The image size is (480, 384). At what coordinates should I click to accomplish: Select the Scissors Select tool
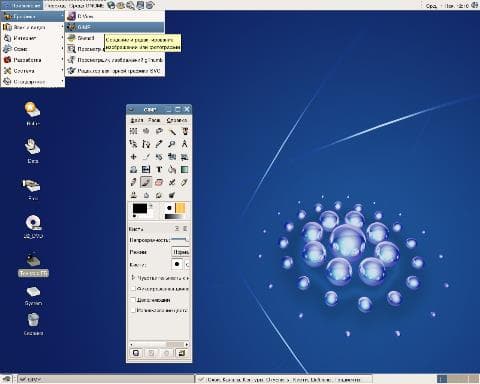[133, 144]
